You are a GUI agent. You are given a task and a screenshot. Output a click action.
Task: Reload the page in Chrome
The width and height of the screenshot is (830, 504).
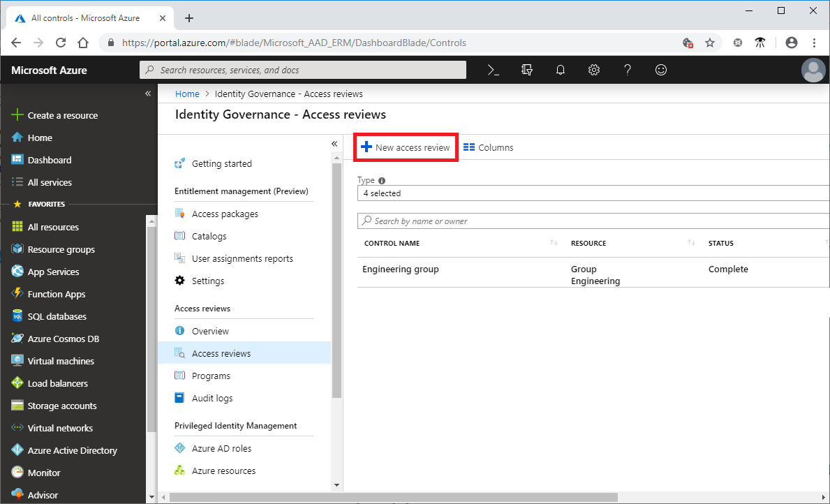click(60, 43)
